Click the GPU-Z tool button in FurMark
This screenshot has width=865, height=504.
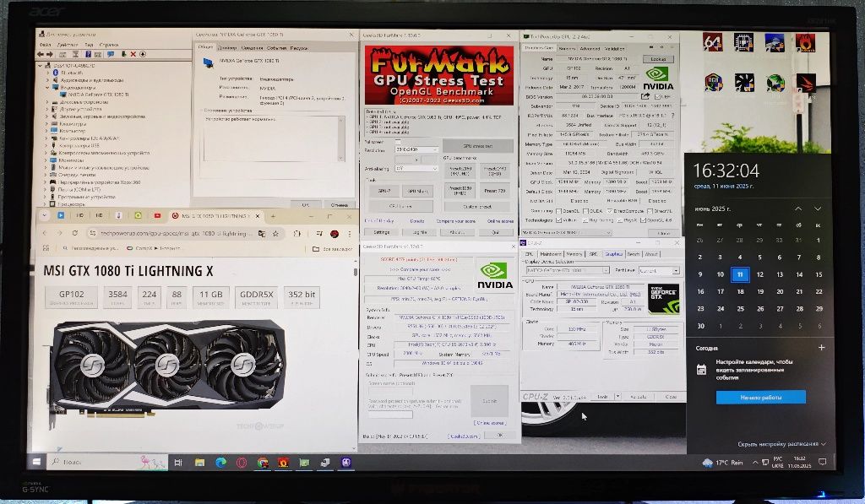384,191
